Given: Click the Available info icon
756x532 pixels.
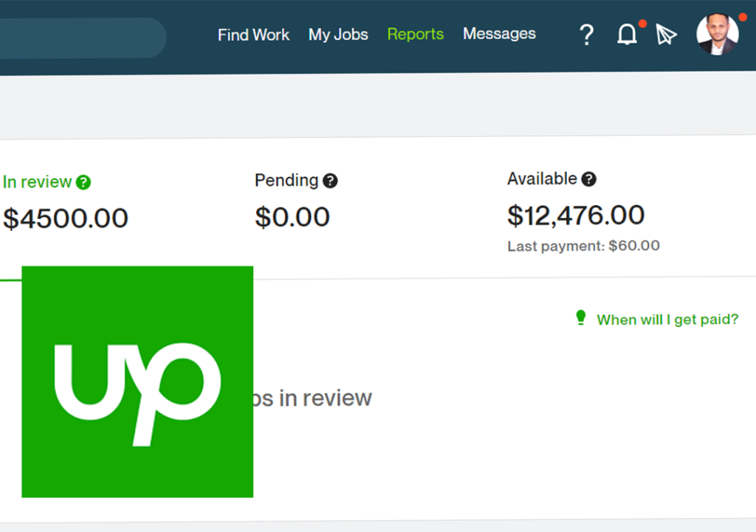Looking at the screenshot, I should (x=588, y=179).
